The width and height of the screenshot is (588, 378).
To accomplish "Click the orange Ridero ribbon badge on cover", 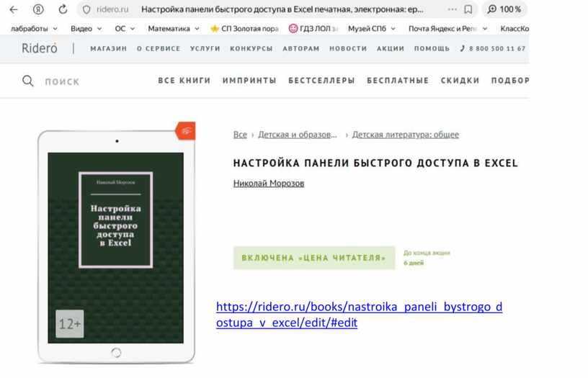I will [x=186, y=130].
